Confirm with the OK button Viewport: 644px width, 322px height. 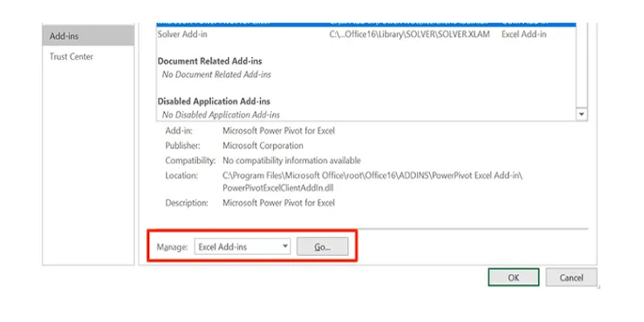pyautogui.click(x=513, y=277)
